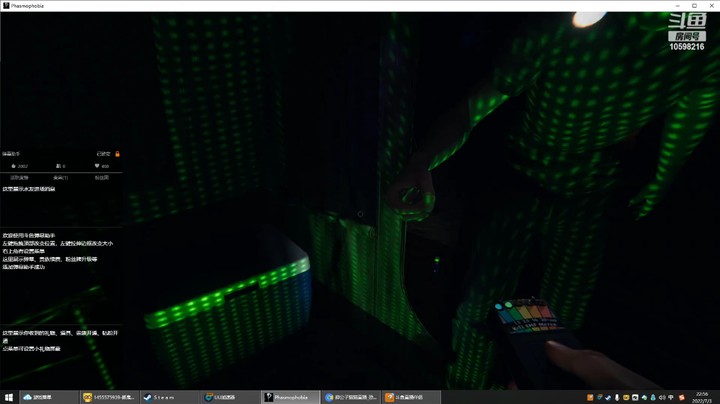This screenshot has width=720, height=404.
Task: Switch to Steam in the taskbar
Action: click(169, 397)
